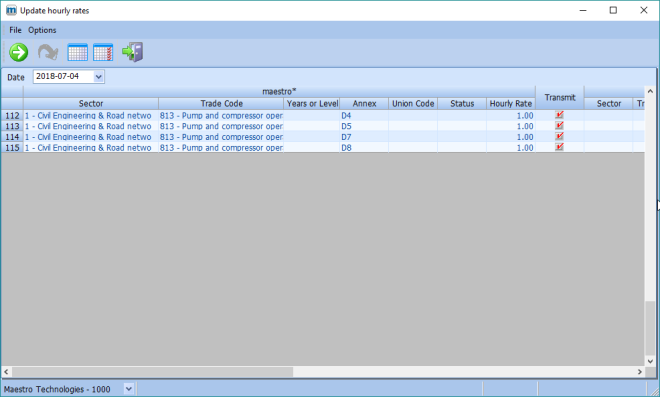Click the green arrow Apply icon
Viewport: 660px width, 397px height.
(x=19, y=53)
